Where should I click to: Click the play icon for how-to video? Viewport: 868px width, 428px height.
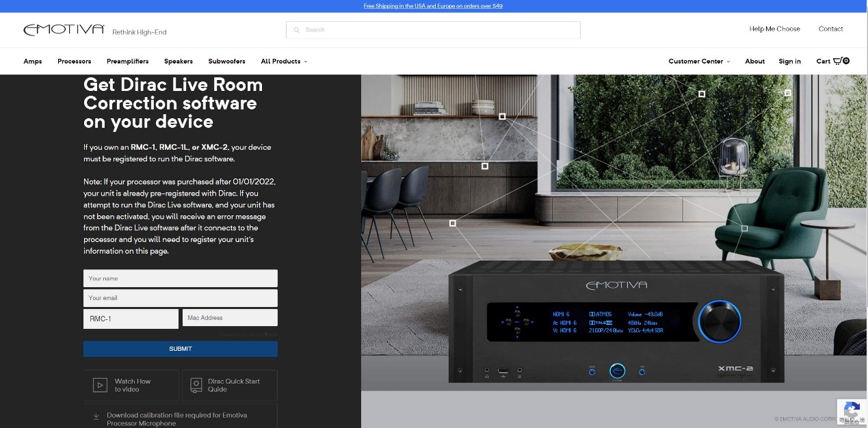(x=100, y=386)
